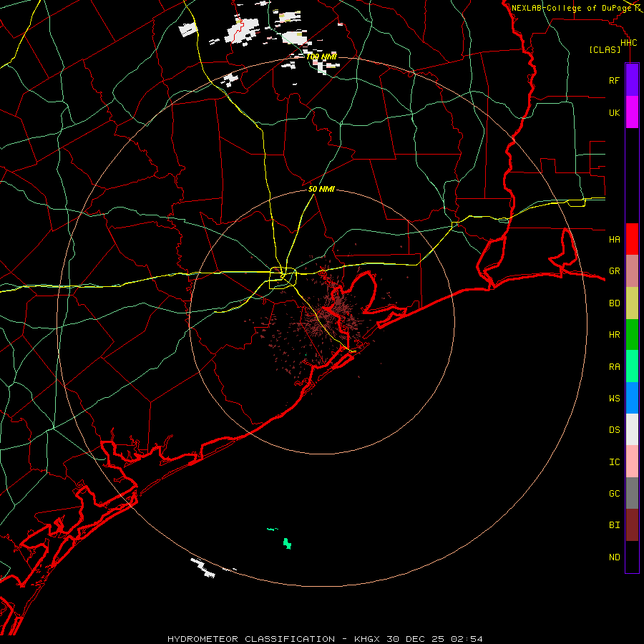Screen dimensions: 644x644
Task: Click the RF purple legend swatch
Action: click(632, 80)
